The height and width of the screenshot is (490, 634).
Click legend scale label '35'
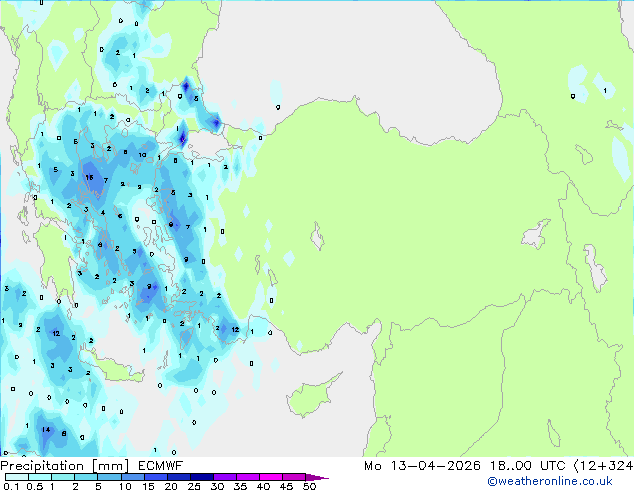tap(240, 486)
